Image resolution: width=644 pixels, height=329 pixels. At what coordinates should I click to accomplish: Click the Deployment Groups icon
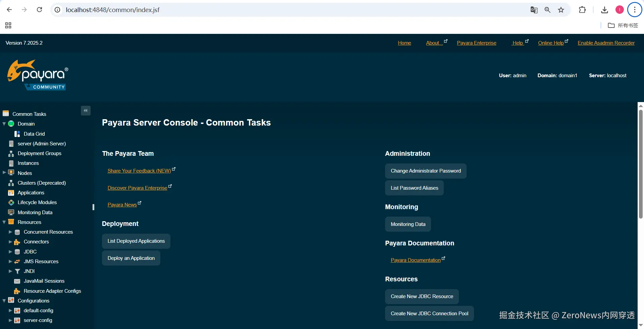pos(11,153)
